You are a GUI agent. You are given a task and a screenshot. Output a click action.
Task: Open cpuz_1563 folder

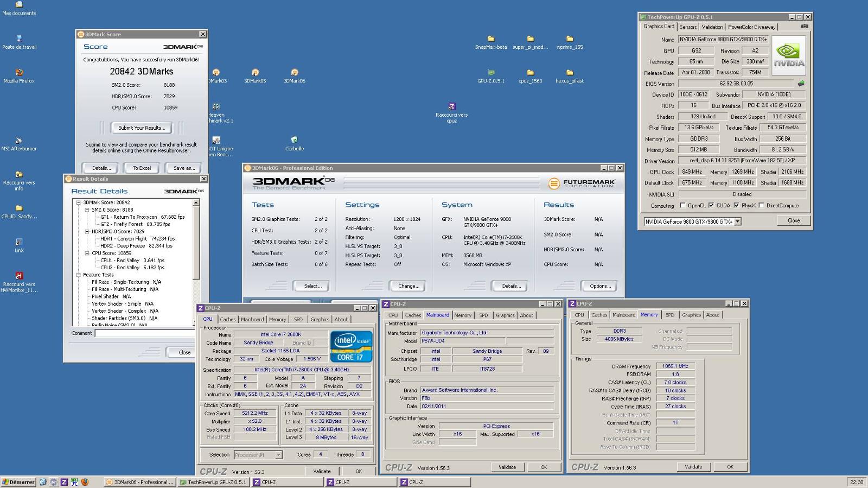(x=530, y=76)
